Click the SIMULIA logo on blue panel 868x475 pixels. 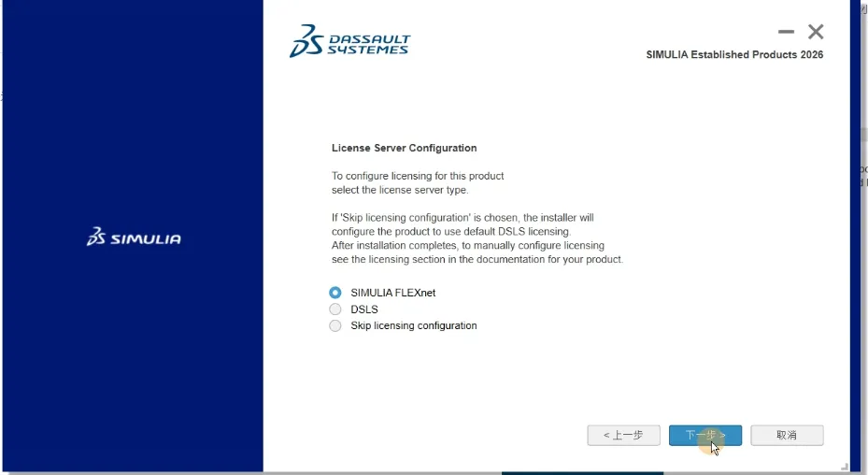[x=134, y=237]
